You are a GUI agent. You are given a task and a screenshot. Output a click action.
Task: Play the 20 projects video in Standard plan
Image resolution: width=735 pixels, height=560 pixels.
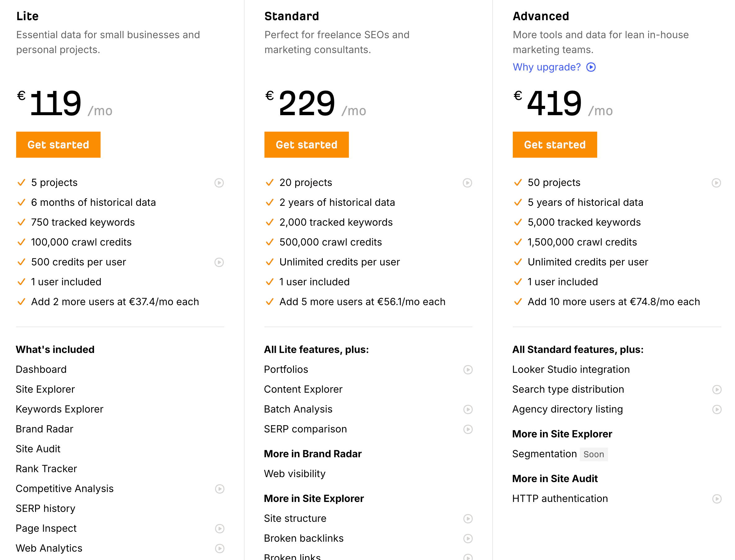click(467, 183)
